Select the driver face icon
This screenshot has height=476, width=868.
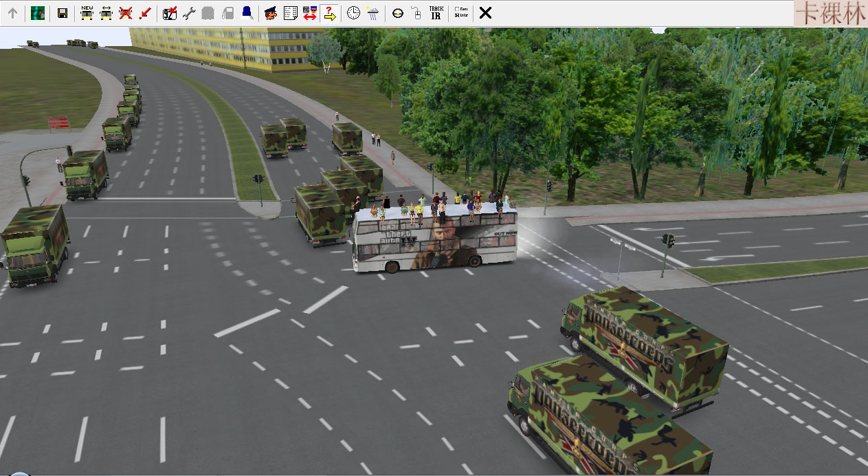[271, 13]
